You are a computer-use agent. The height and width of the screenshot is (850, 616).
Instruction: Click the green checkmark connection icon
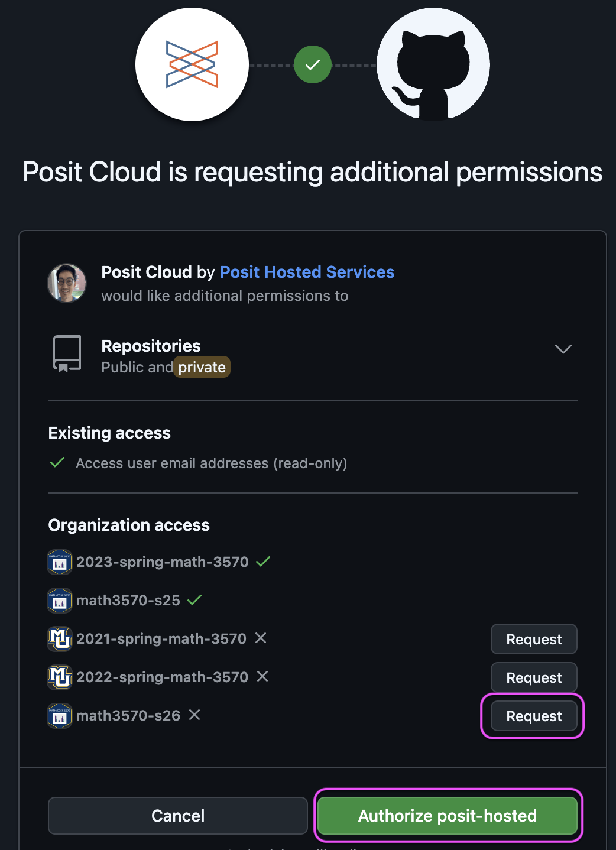313,64
